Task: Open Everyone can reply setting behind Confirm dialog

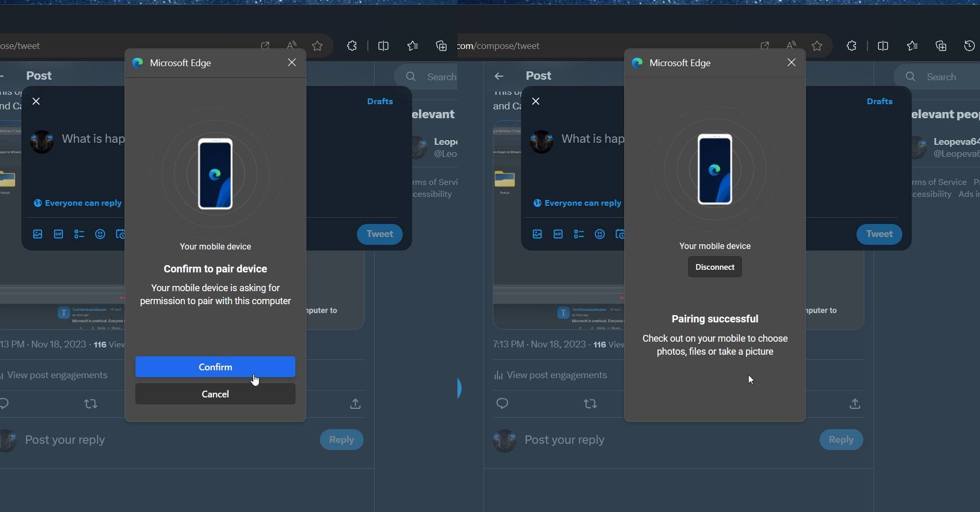Action: coord(78,203)
